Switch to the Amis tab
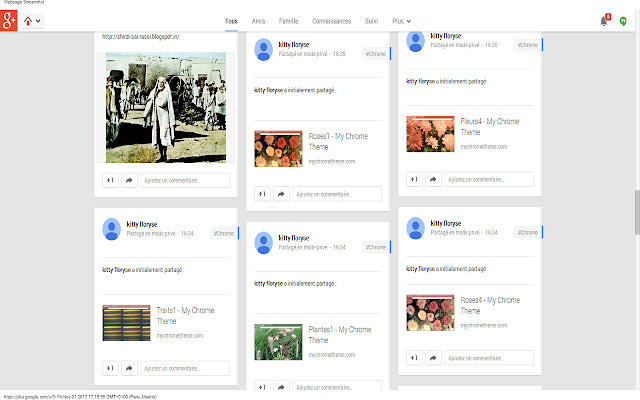640x400 pixels. coord(259,20)
